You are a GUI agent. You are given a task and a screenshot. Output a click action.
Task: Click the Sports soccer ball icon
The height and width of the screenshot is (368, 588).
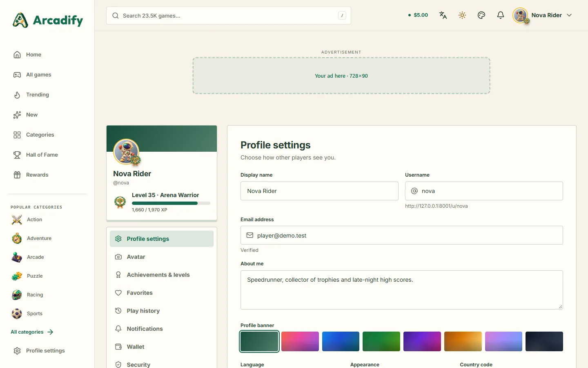[17, 314]
